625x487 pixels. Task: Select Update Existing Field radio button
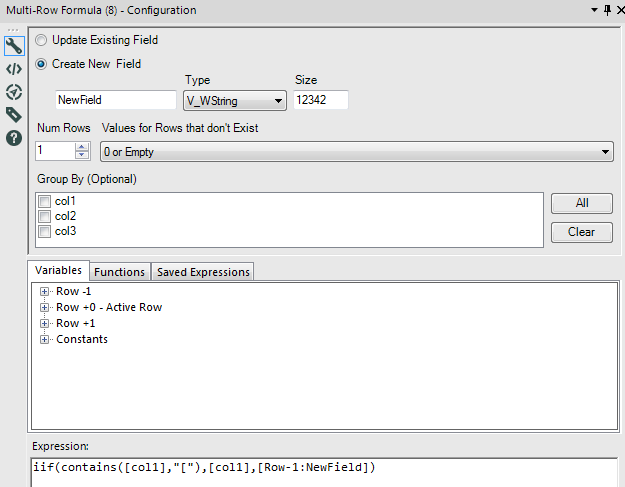tap(41, 40)
